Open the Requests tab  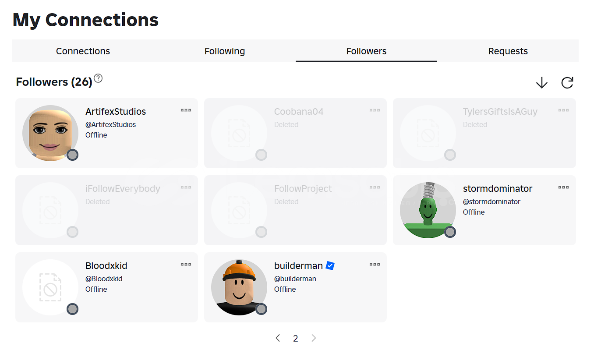coord(508,51)
